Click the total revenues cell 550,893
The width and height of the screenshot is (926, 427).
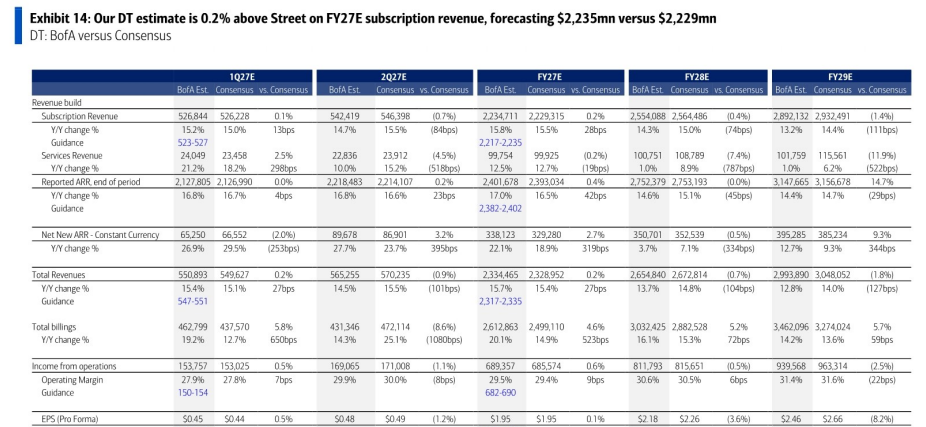[191, 275]
